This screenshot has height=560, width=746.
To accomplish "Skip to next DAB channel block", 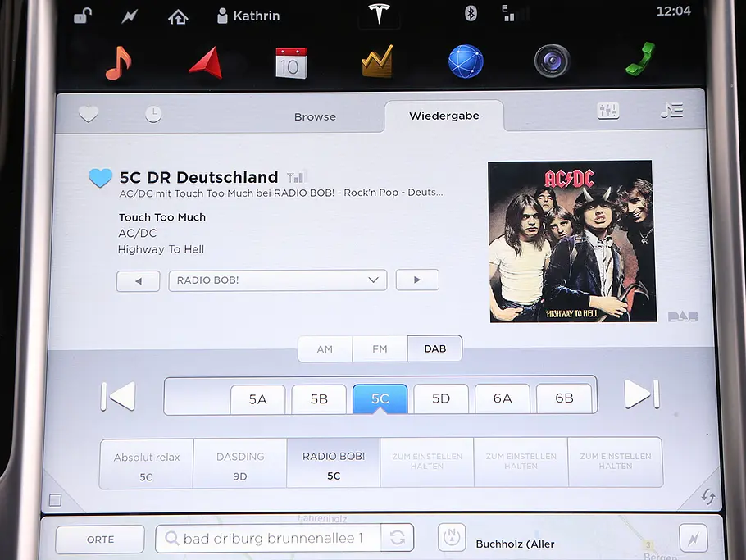I will pyautogui.click(x=642, y=394).
